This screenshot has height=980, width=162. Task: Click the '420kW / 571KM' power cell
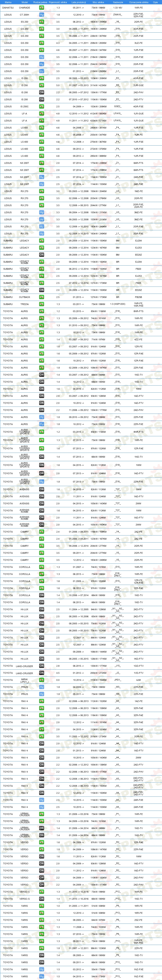98,121
